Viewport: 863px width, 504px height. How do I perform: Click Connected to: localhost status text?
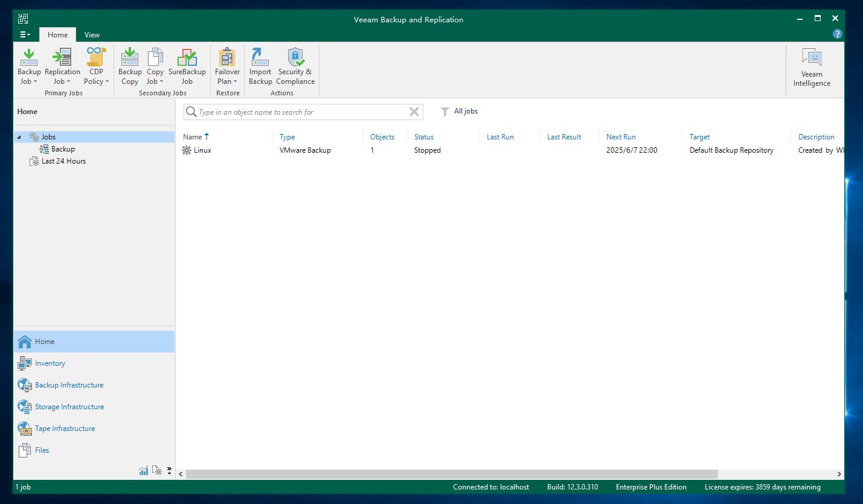(x=491, y=487)
